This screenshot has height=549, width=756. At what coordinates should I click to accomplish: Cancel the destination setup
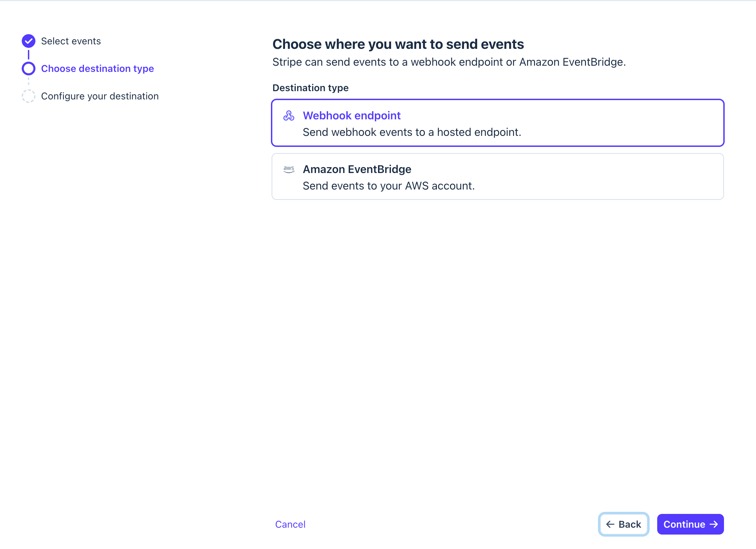pos(290,524)
